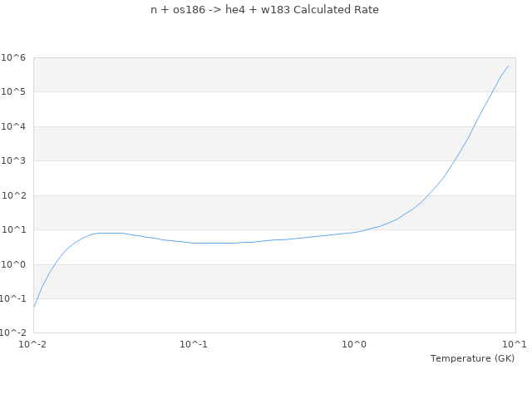This screenshot has width=532, height=399.
Task: Click the top-right end of the blue curve
Action: [x=509, y=66]
